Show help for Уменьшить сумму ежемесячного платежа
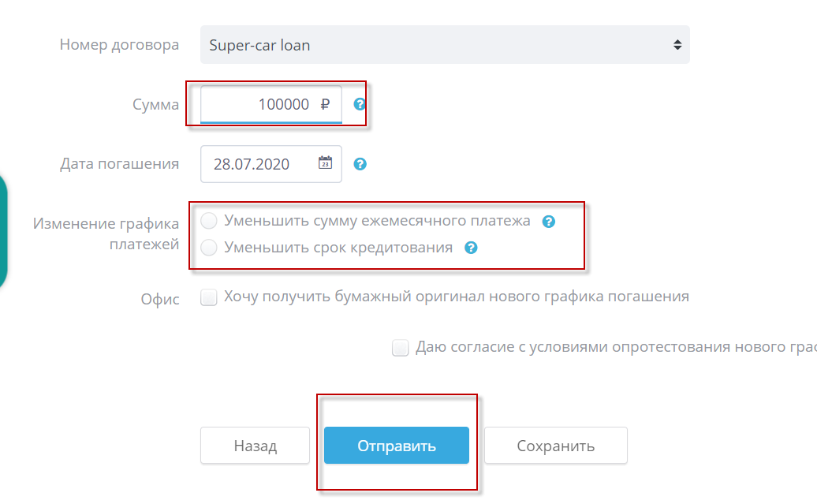Viewport: 817px width, 504px height. pyautogui.click(x=549, y=222)
